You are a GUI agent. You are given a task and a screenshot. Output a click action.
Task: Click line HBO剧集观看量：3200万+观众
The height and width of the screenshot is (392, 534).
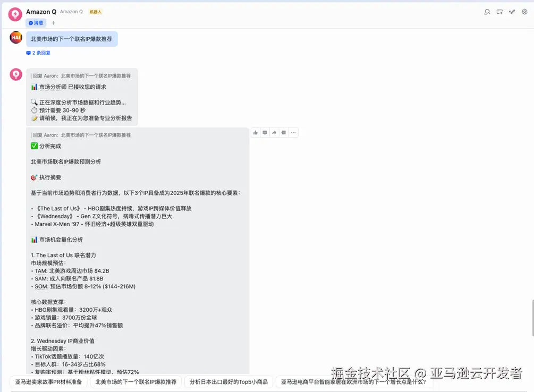point(72,310)
